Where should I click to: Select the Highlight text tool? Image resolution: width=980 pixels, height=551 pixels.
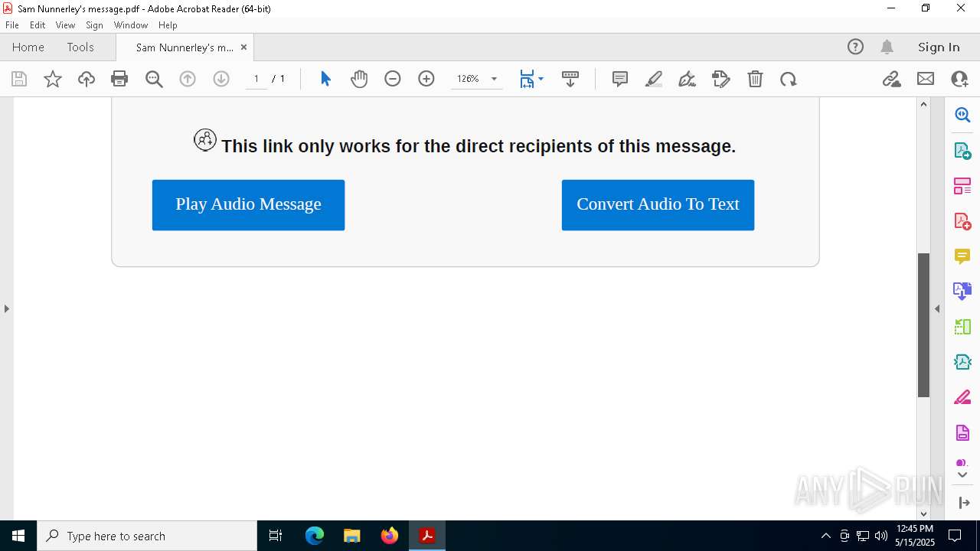click(x=654, y=79)
